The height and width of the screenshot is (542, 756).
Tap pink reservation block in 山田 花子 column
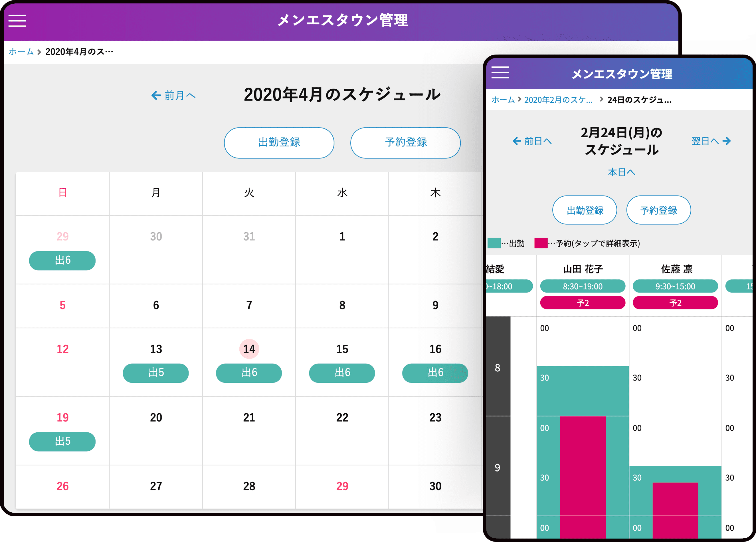[583, 477]
